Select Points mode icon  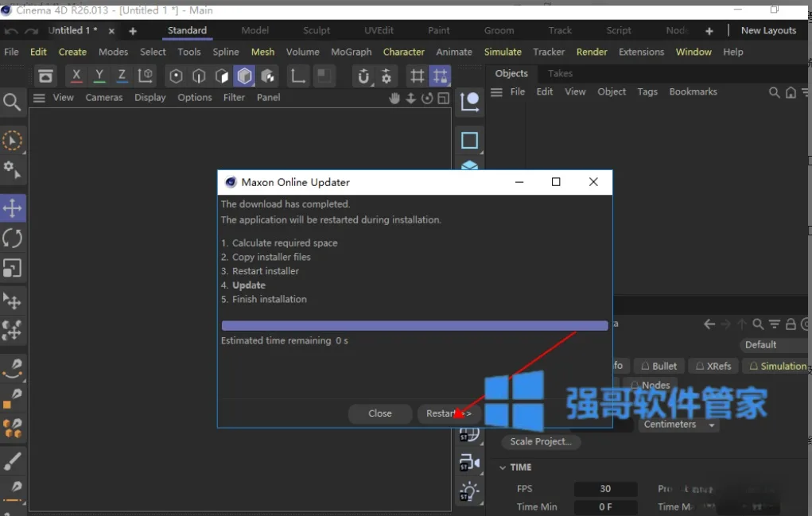pos(176,76)
